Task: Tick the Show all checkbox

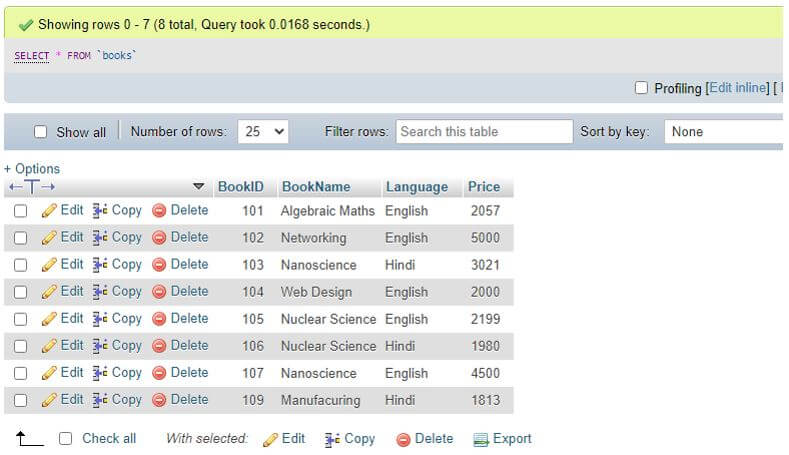Action: click(x=40, y=132)
